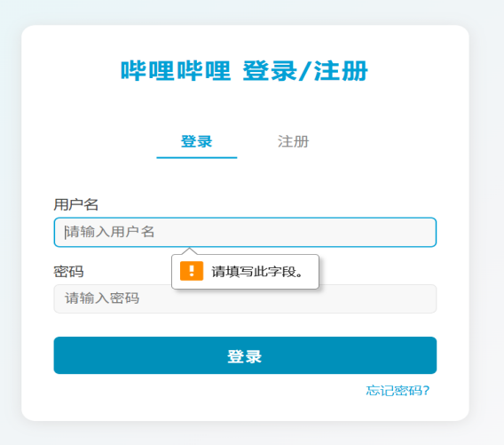This screenshot has height=445, width=504.
Task: Click the 哔哩哔哩 heading text
Action: pyautogui.click(x=176, y=70)
